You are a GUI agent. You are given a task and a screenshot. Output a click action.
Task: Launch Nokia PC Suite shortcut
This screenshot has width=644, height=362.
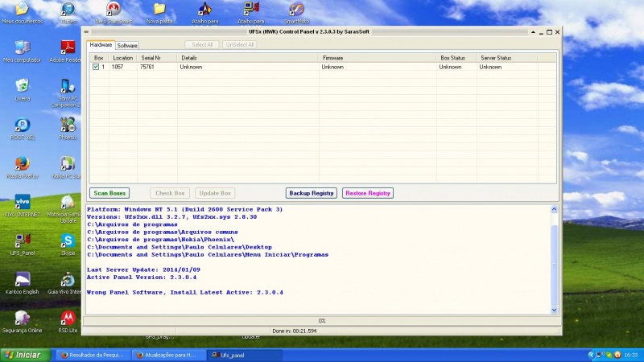coord(67,167)
